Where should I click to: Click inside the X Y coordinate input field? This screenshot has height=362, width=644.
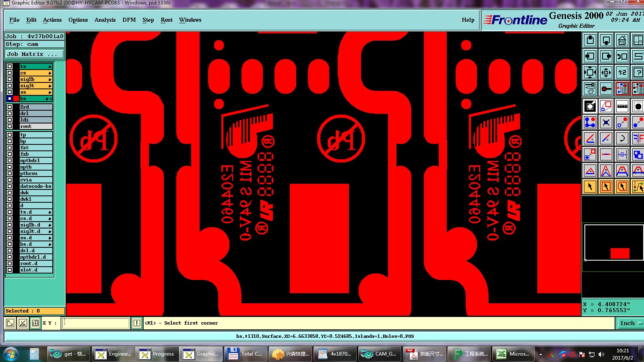click(x=95, y=323)
